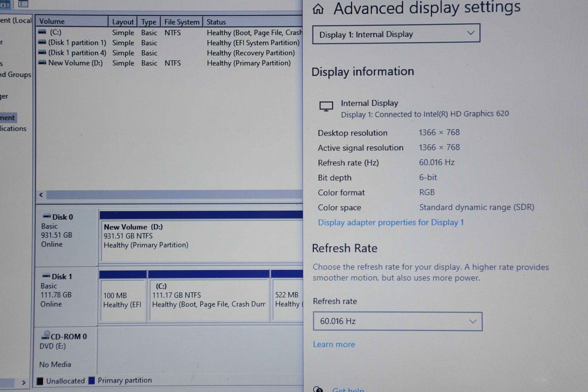Open Display adapter properties for Display 1
This screenshot has height=392, width=588.
pos(391,222)
